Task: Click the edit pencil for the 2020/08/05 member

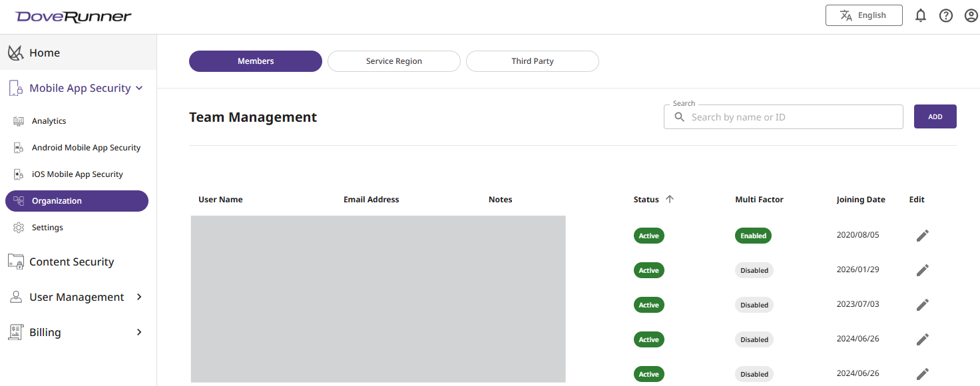Action: pyautogui.click(x=922, y=236)
